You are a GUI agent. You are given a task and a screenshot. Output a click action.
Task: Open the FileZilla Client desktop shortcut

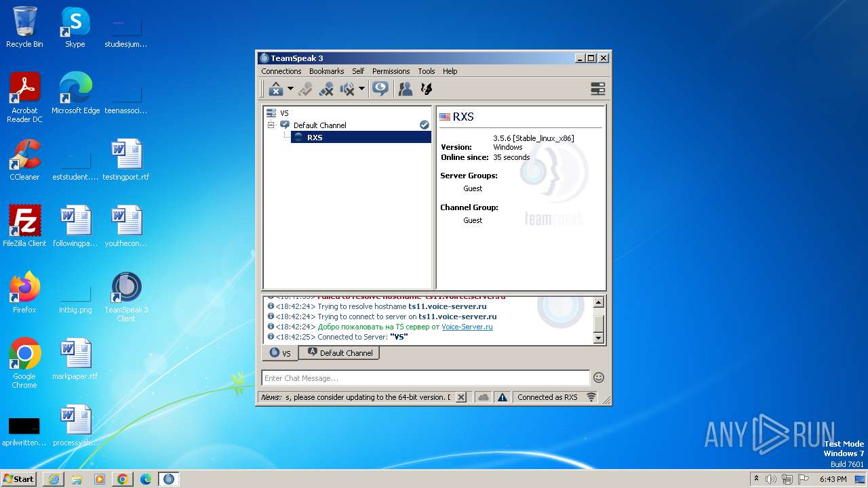pyautogui.click(x=24, y=226)
